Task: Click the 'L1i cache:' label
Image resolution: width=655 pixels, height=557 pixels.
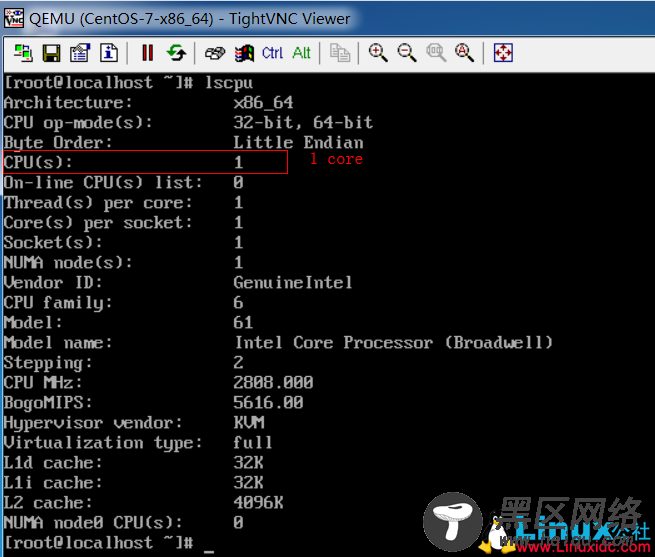Action: pos(53,483)
